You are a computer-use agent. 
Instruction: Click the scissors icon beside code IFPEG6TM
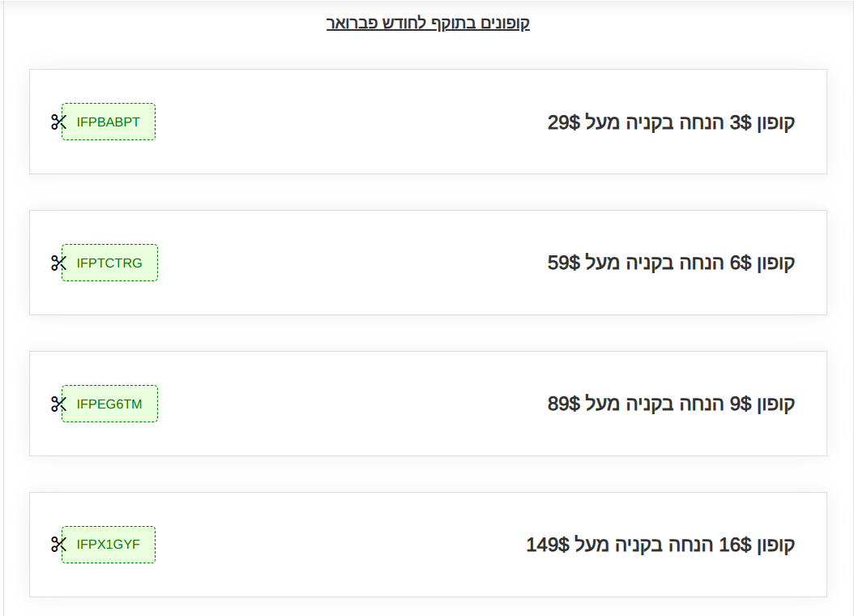[x=58, y=404]
